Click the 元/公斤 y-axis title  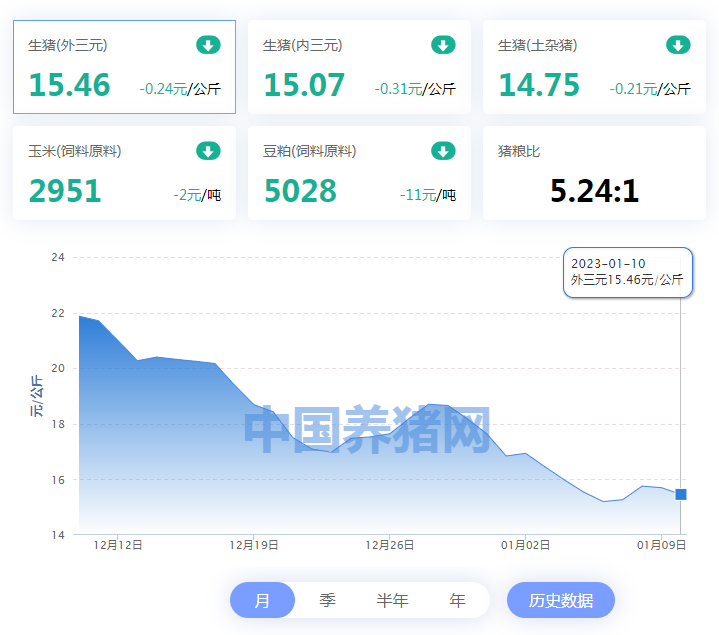(x=37, y=396)
